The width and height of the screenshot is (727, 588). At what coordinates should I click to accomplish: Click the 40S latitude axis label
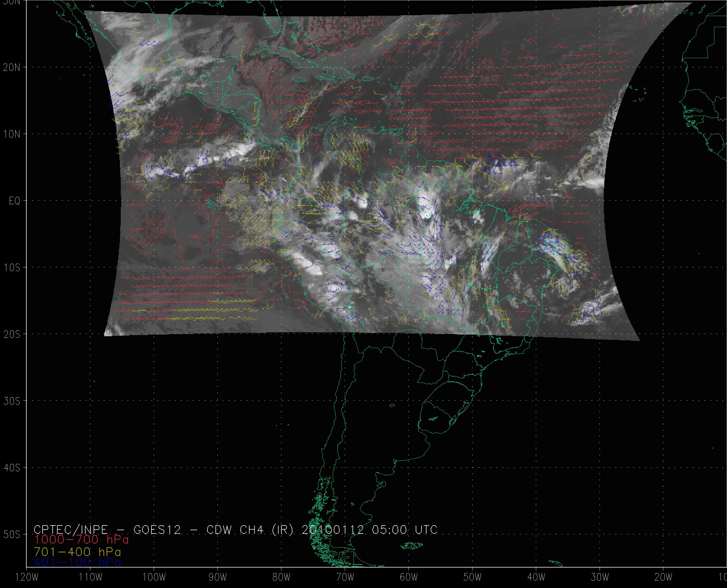12,468
